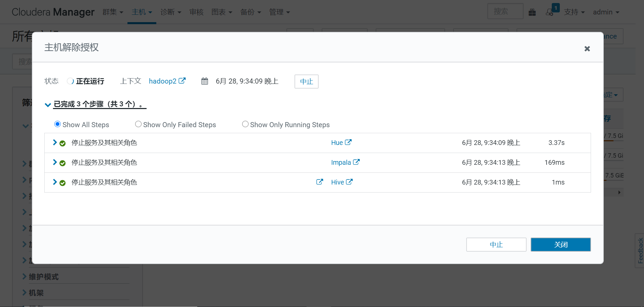This screenshot has height=307, width=644.
Task: Open Impala via its external link icon
Action: point(357,162)
